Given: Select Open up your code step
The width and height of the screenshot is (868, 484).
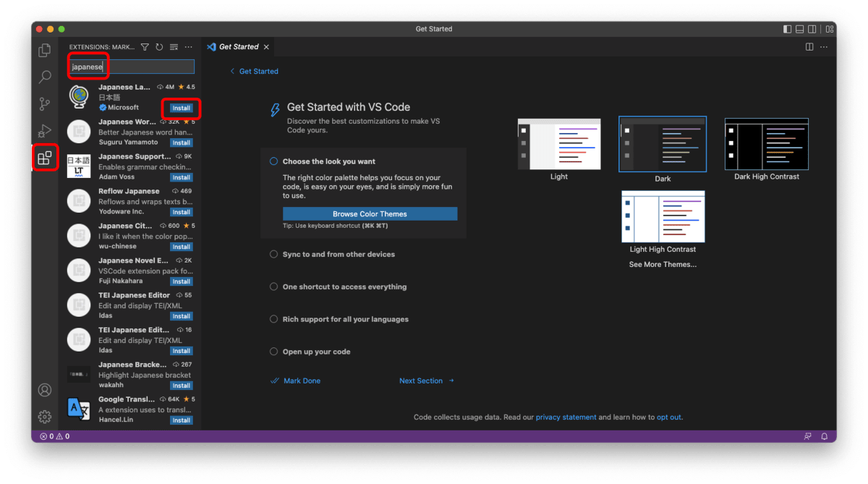Looking at the screenshot, I should click(x=316, y=352).
